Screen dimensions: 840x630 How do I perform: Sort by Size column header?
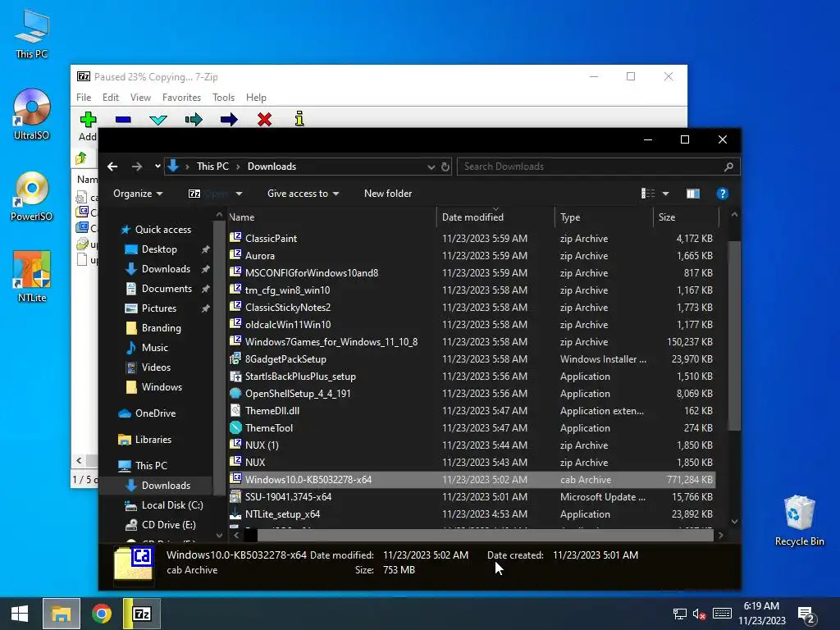pos(686,217)
